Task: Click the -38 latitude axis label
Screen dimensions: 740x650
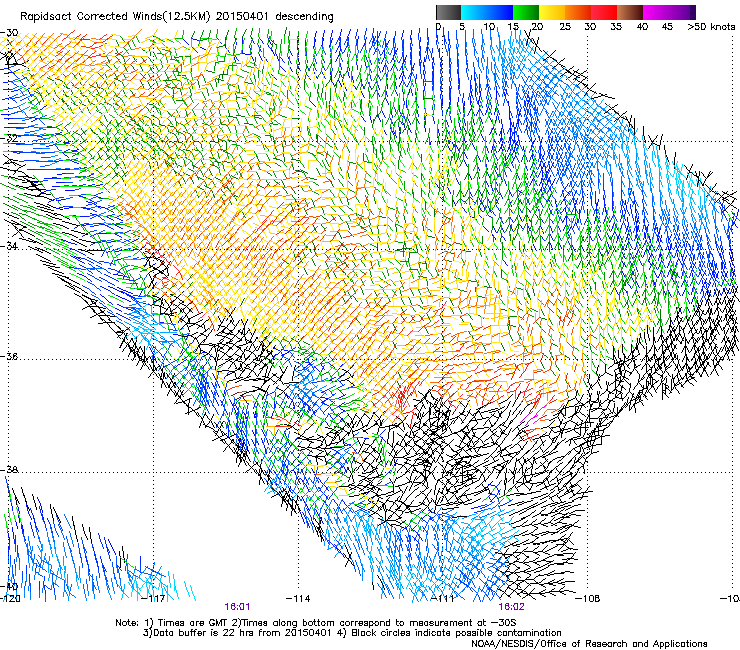Action: click(x=9, y=470)
